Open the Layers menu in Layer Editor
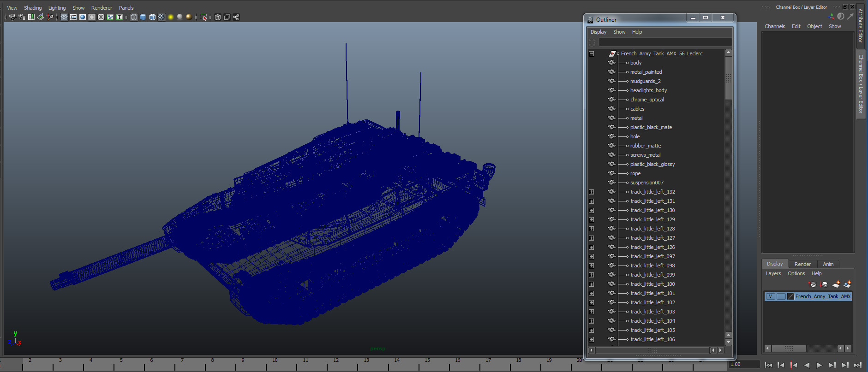Viewport: 868px width, 372px height. pos(773,273)
